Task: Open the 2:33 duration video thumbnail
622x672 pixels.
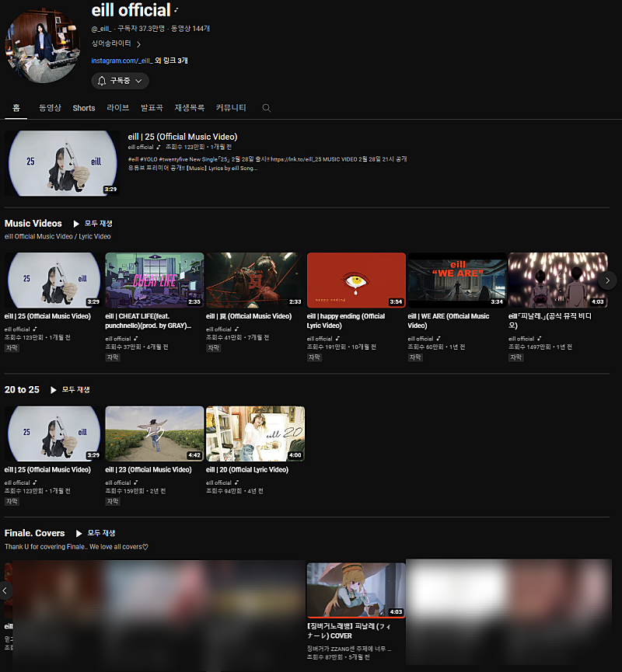Action: (x=255, y=280)
